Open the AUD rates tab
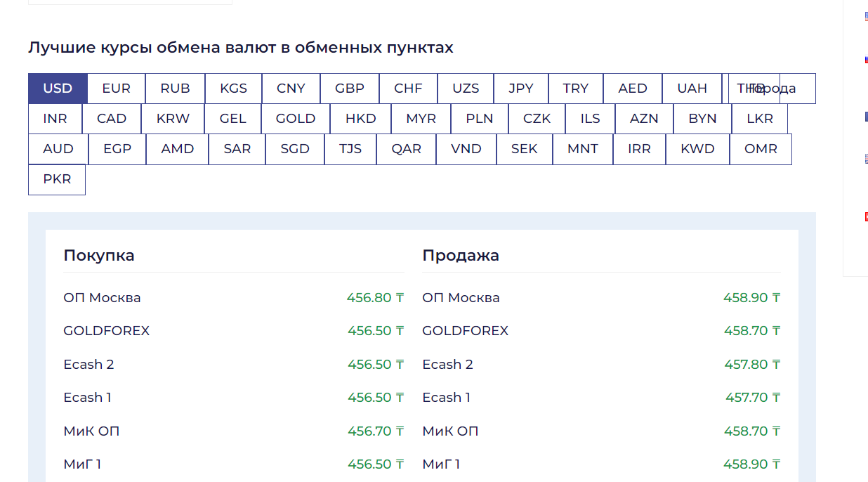The image size is (868, 482). pyautogui.click(x=58, y=149)
